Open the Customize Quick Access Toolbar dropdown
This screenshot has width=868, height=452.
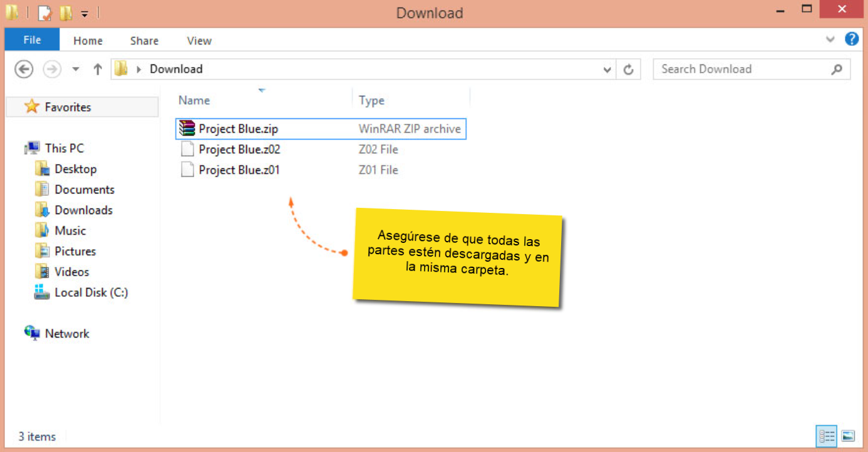(85, 13)
